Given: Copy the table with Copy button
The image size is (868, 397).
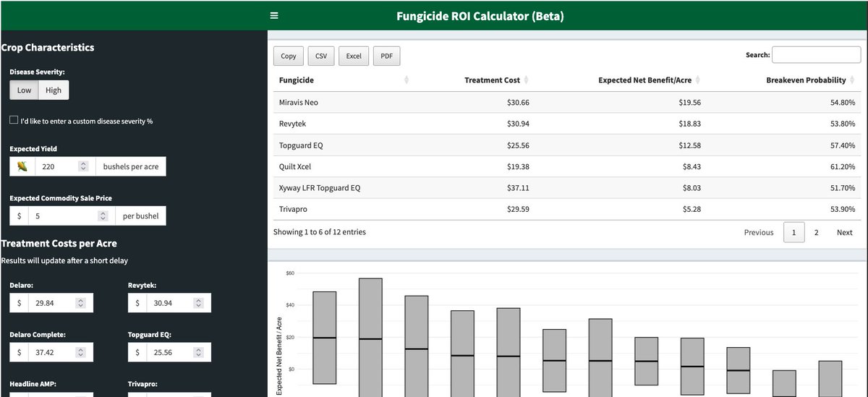Looking at the screenshot, I should (x=289, y=56).
